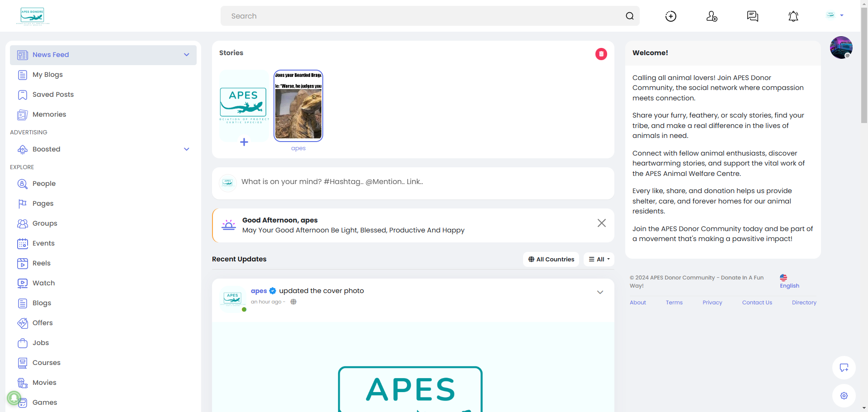The image size is (868, 412).
Task: Open messages chat icon in header
Action: tap(752, 16)
